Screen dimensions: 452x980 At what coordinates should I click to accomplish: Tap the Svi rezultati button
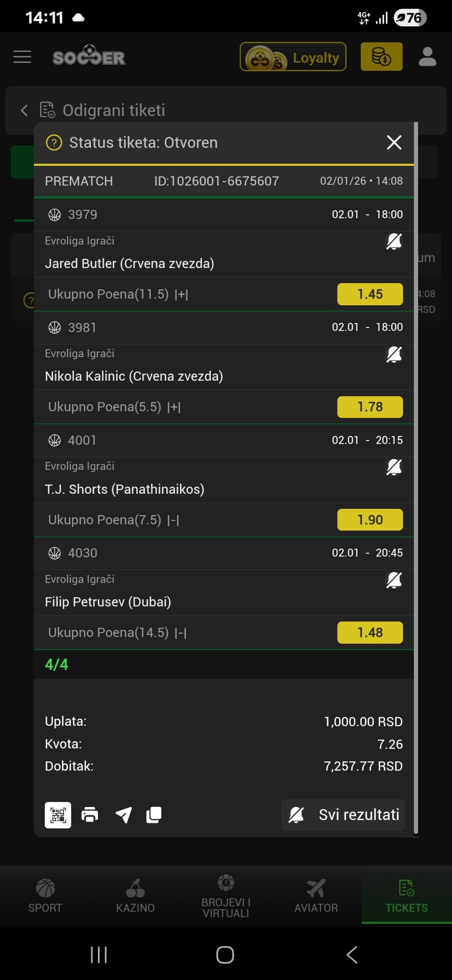(343, 815)
